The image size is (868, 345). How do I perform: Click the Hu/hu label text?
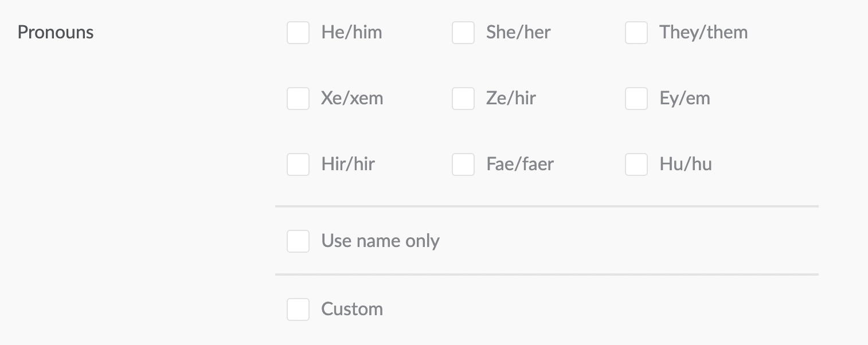click(686, 164)
